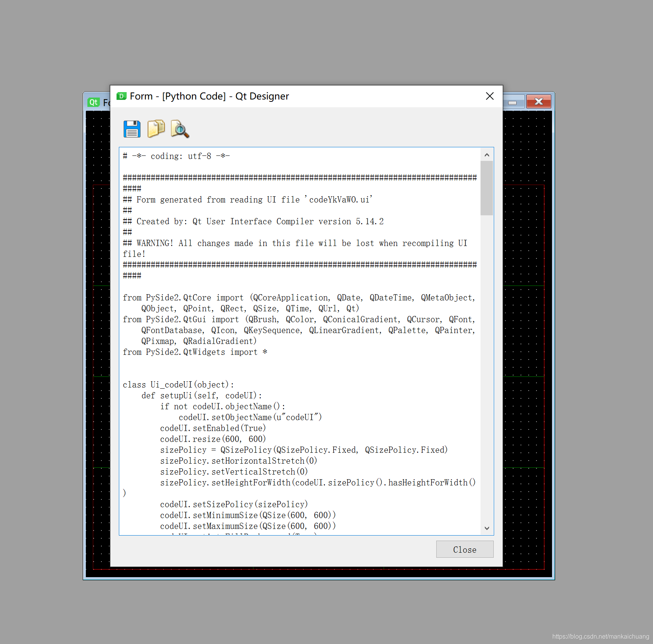Click the 'if not codeUI.objectName():' line
The width and height of the screenshot is (653, 644).
tap(223, 407)
